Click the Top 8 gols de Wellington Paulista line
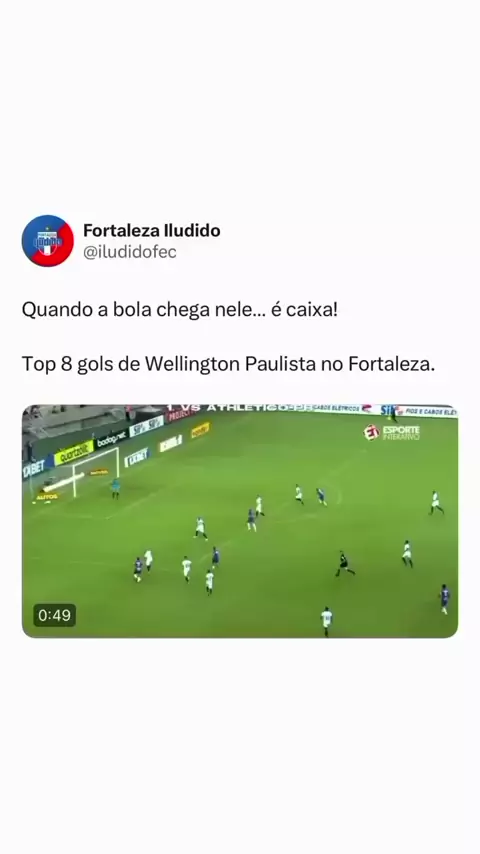The image size is (480, 854). (228, 364)
